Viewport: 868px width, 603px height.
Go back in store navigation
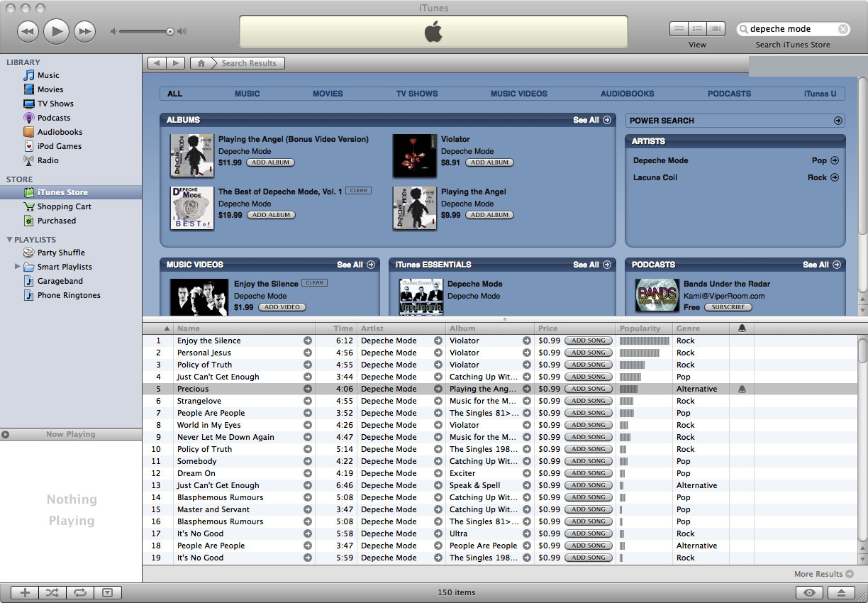(x=157, y=63)
